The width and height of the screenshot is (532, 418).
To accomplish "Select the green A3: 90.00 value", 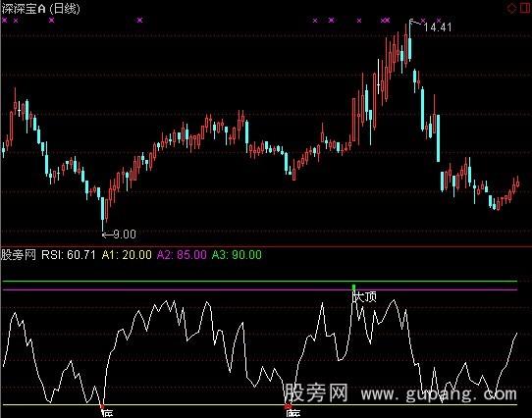I will (x=237, y=254).
